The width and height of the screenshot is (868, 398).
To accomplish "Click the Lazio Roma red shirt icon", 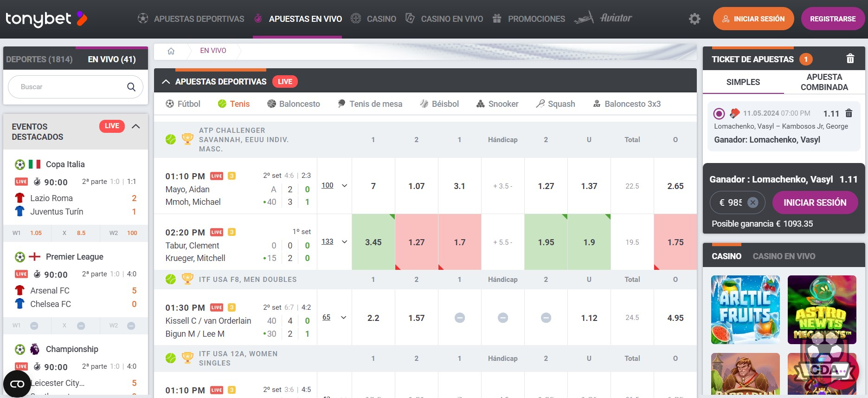I will (19, 198).
